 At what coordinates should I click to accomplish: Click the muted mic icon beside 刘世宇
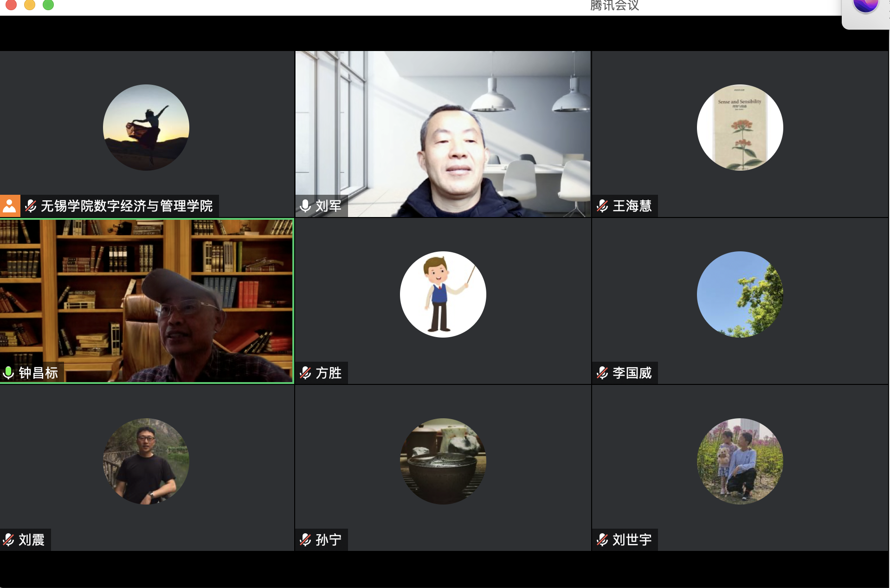[602, 540]
